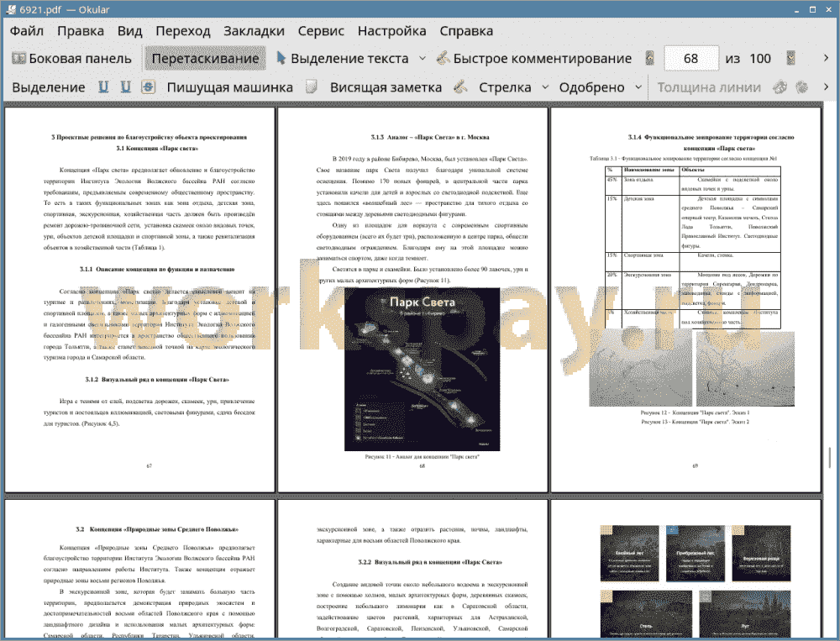840x641 pixels.
Task: Open the Правка menu
Action: 81,31
